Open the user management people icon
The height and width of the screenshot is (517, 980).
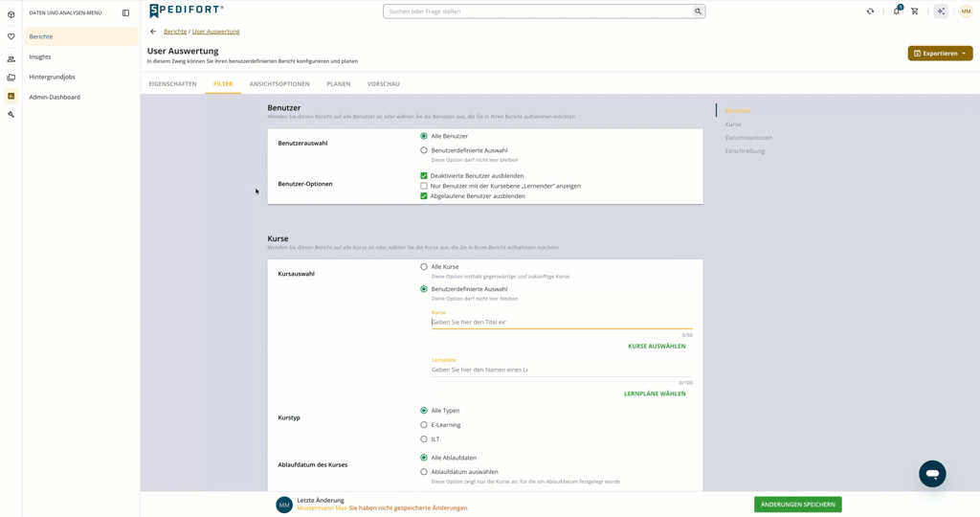[x=11, y=59]
